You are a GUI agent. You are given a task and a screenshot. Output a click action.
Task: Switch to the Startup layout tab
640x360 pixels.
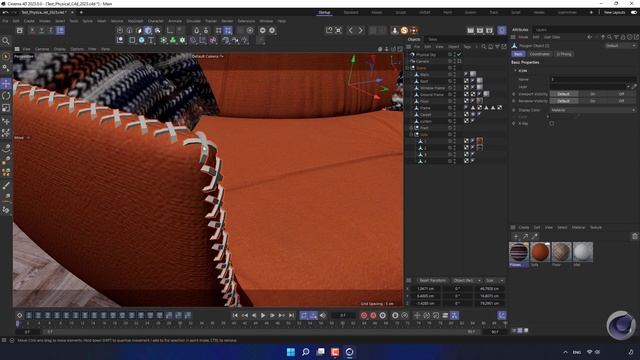point(324,13)
